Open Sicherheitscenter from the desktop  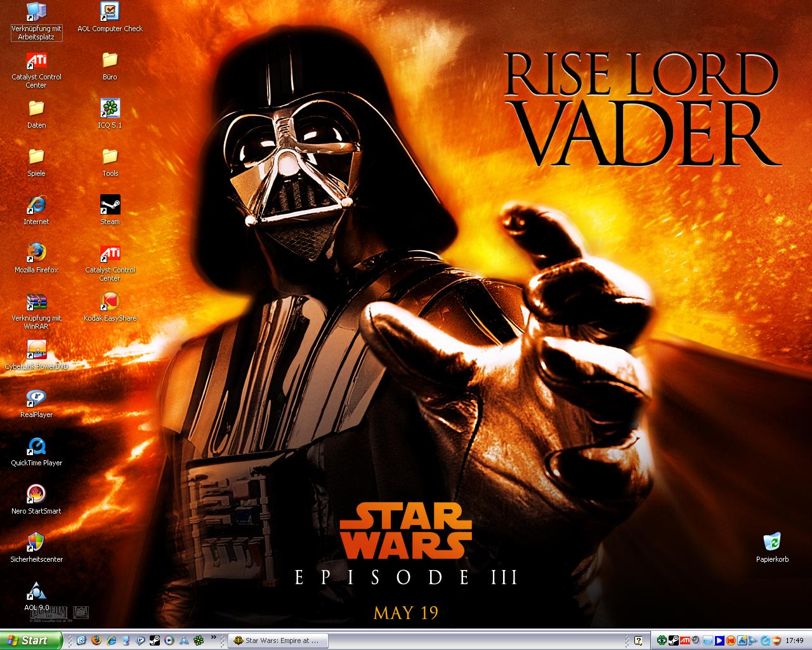pyautogui.click(x=36, y=543)
